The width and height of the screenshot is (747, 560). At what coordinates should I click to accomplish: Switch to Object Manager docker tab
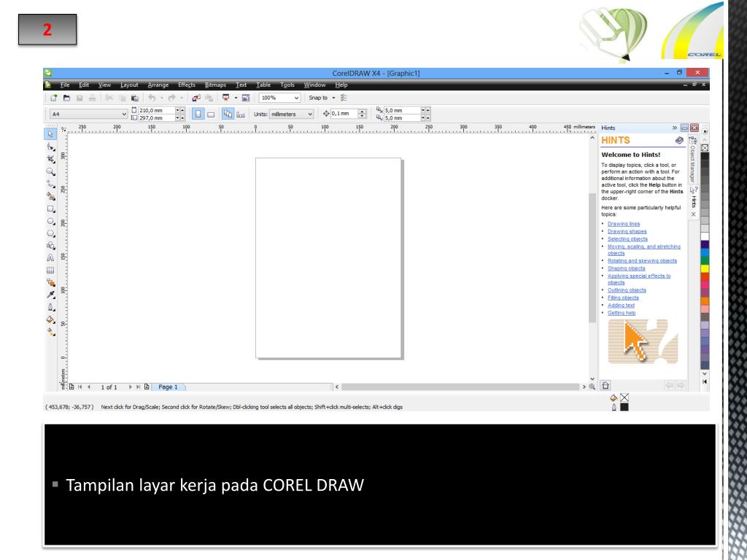click(693, 160)
